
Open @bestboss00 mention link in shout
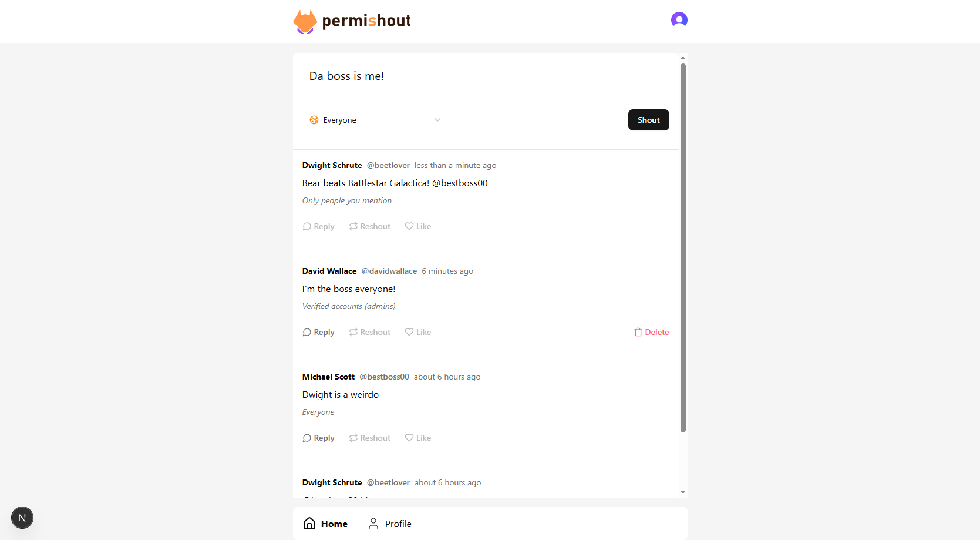(460, 183)
